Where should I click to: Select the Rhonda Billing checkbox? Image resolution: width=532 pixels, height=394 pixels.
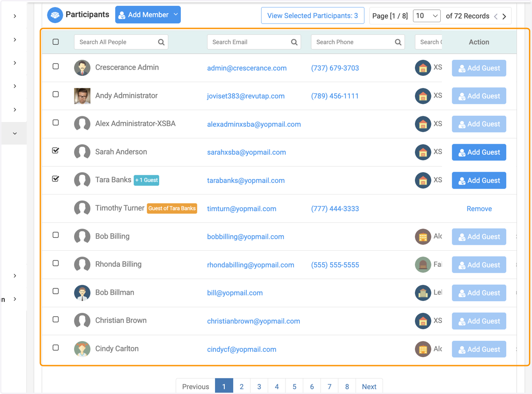pyautogui.click(x=55, y=263)
